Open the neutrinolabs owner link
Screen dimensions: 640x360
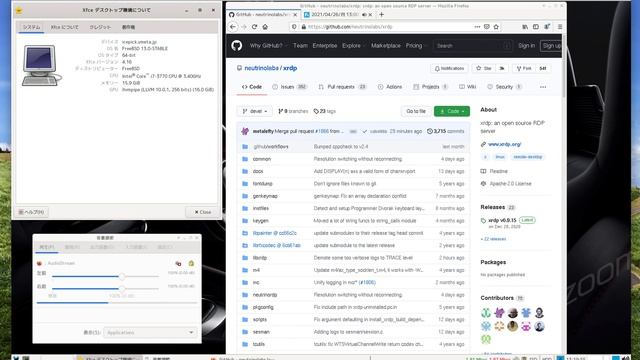(x=262, y=68)
